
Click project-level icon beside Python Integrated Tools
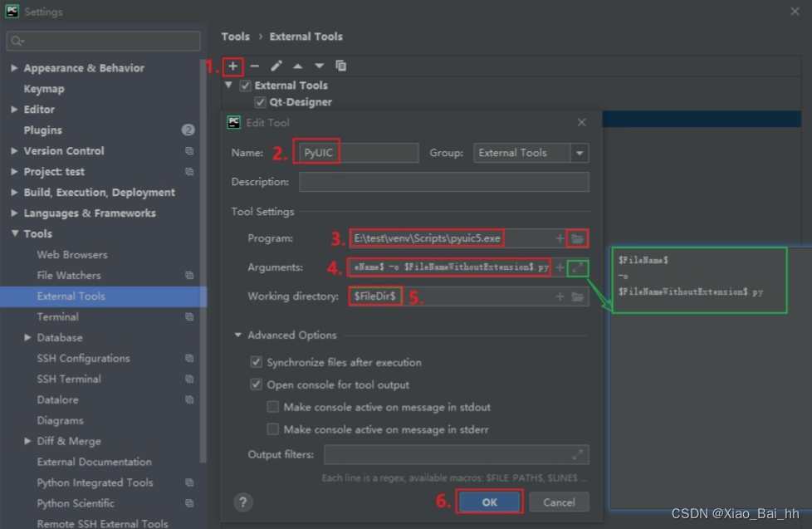(x=189, y=482)
